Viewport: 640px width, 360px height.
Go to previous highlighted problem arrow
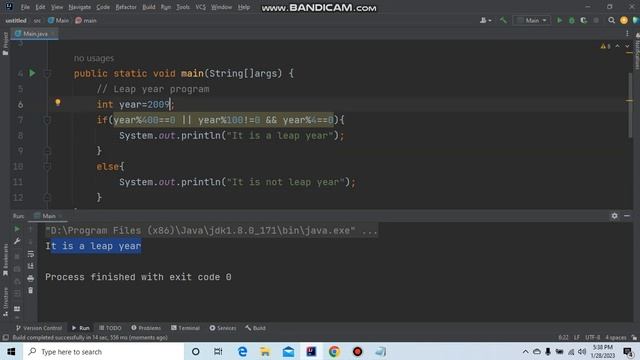tap(618, 46)
